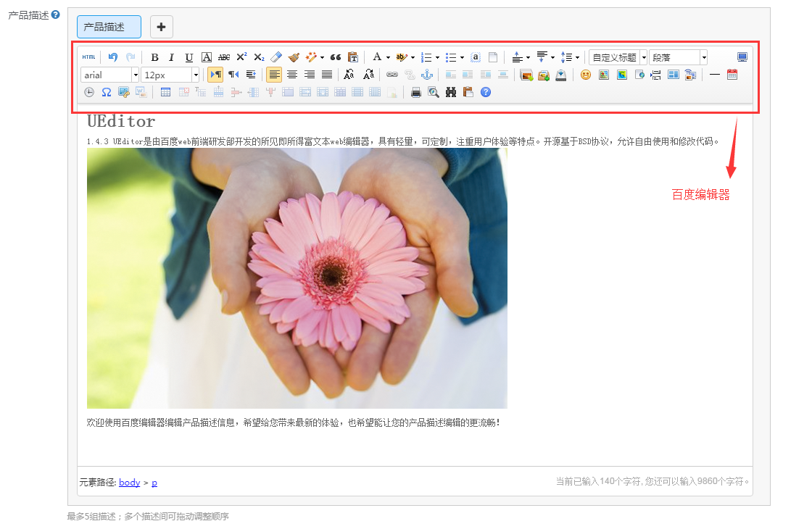Select the 产品描述 tab

(109, 27)
